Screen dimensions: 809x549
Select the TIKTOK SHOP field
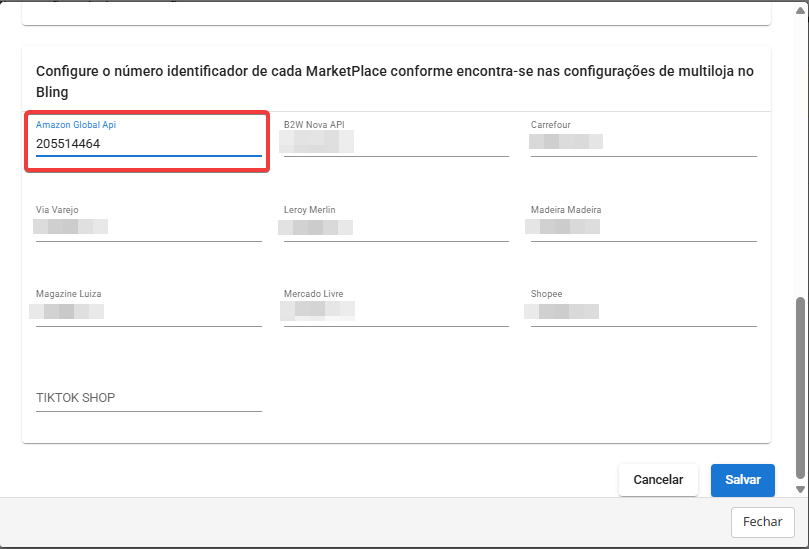149,398
